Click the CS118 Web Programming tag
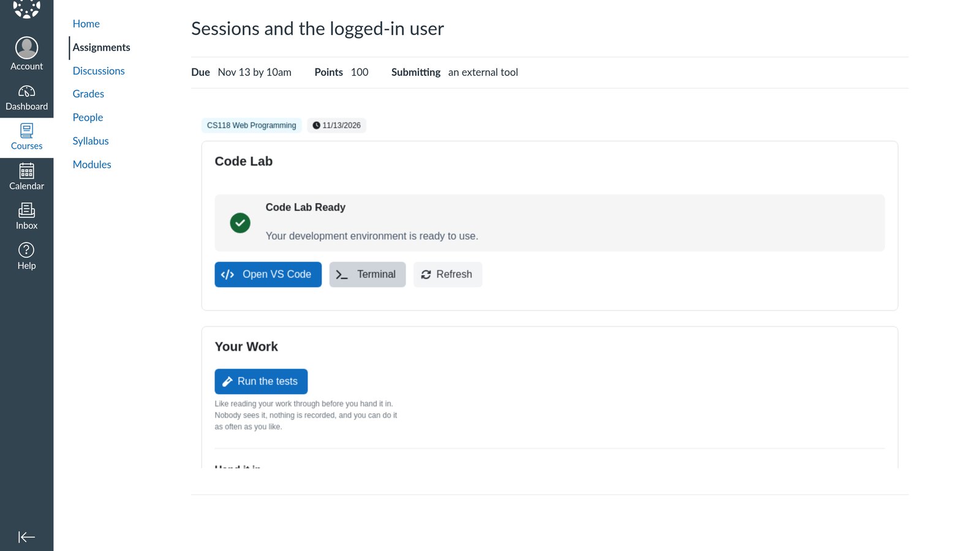This screenshot has height=551, width=980. (x=251, y=126)
